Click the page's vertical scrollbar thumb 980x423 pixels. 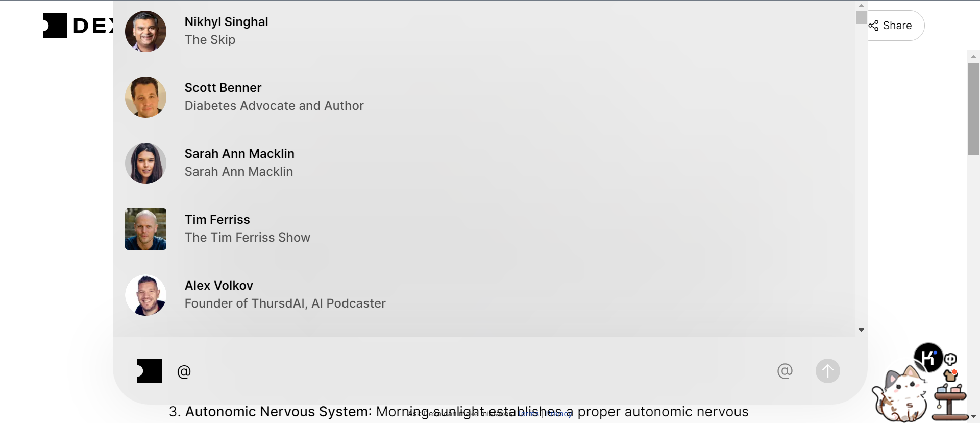973,109
